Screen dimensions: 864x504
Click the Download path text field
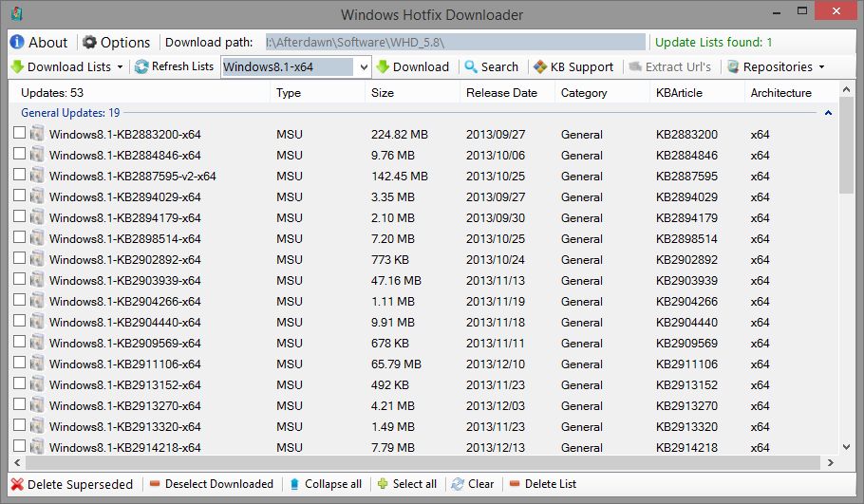[455, 42]
